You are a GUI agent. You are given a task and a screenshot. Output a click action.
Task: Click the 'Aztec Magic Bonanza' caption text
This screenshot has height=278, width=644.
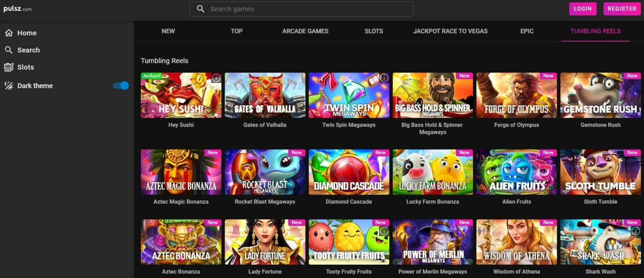tap(181, 202)
